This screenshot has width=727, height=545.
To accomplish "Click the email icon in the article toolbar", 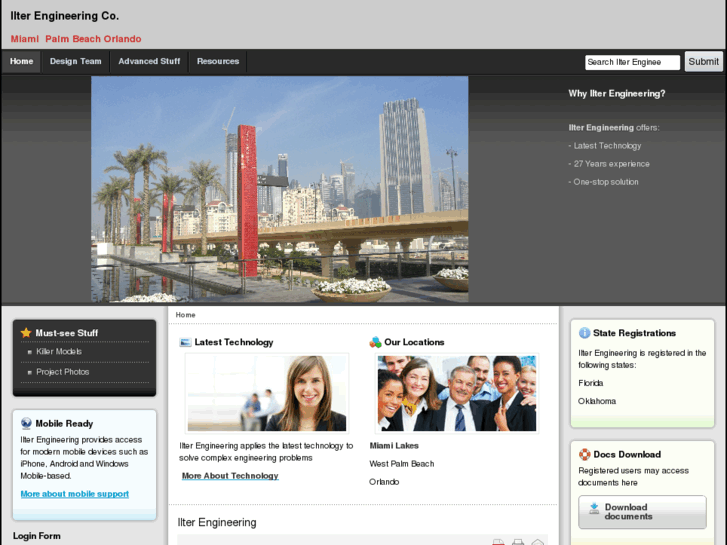I will 537,542.
